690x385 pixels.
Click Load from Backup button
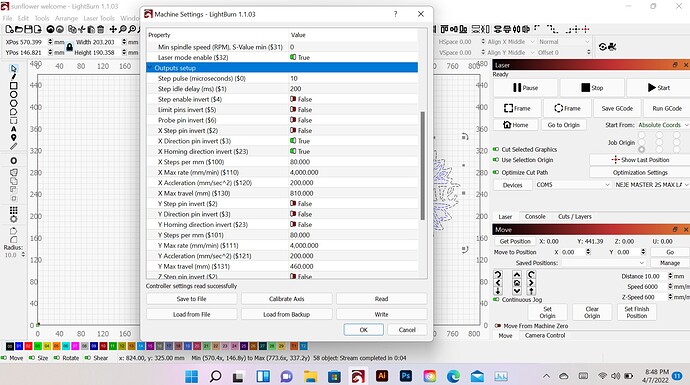point(286,315)
